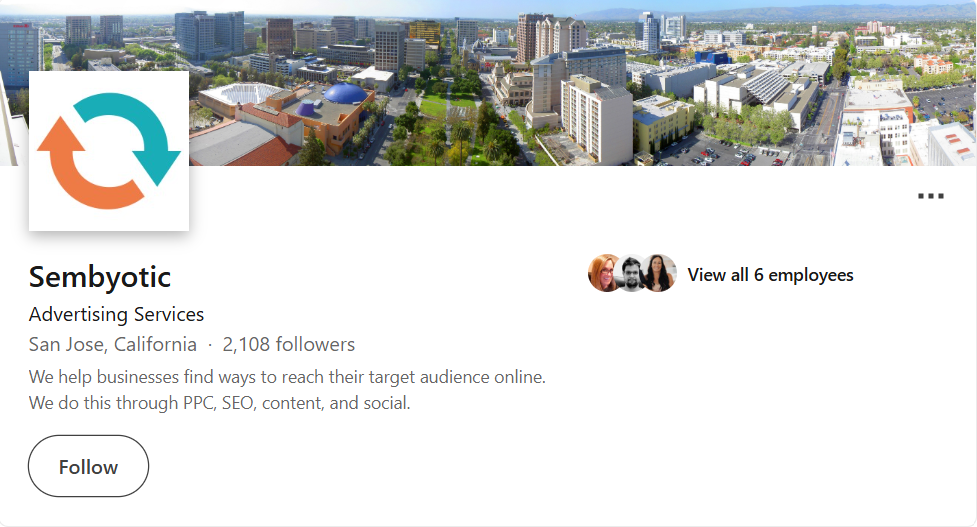Open the dark-haired woman's employee avatar
This screenshot has width=977, height=527.
point(659,273)
